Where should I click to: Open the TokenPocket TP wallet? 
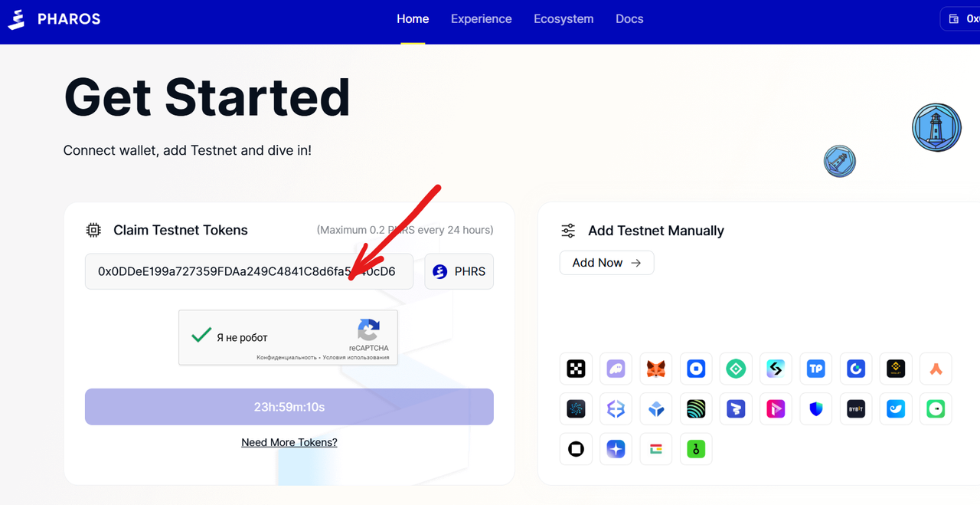(815, 369)
